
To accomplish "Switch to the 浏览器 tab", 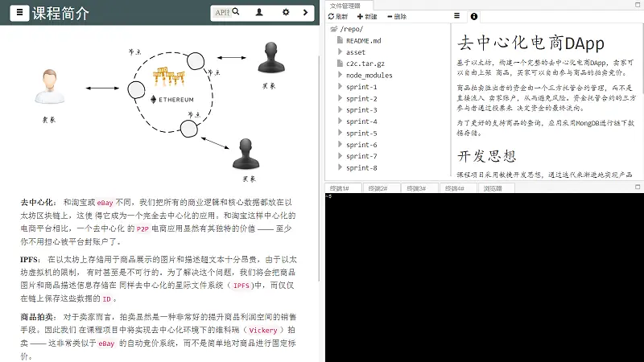I will click(495, 188).
